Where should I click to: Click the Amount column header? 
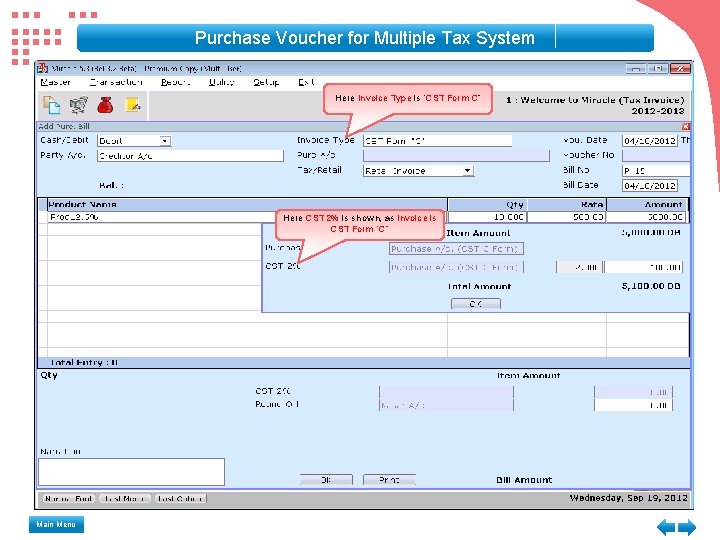(647, 204)
